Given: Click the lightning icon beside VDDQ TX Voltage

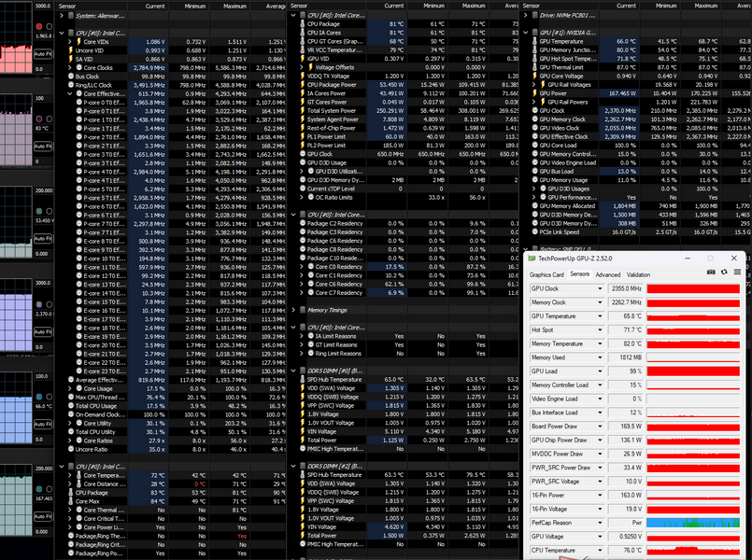Looking at the screenshot, I should point(303,76).
